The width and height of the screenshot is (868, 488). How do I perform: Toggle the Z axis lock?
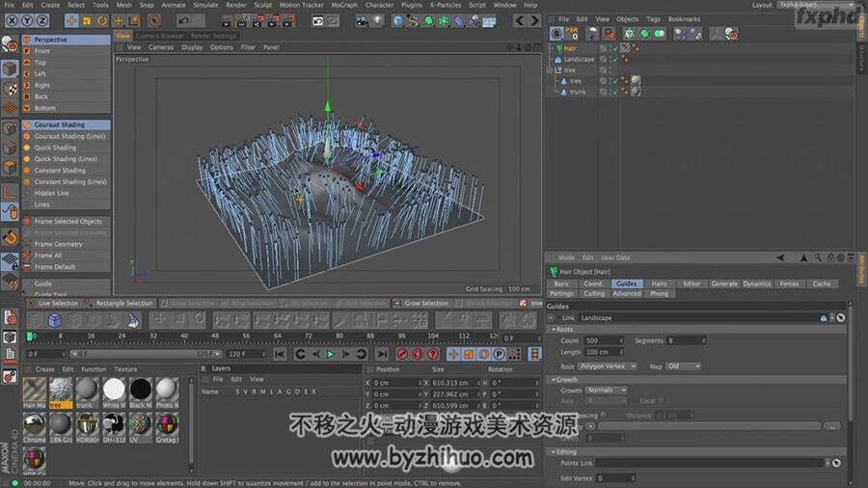coord(42,21)
